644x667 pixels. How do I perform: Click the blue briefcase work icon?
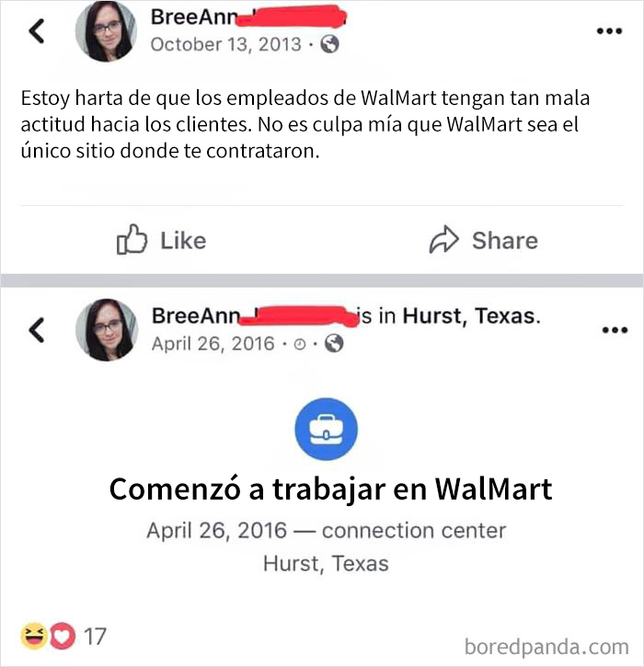(x=327, y=430)
